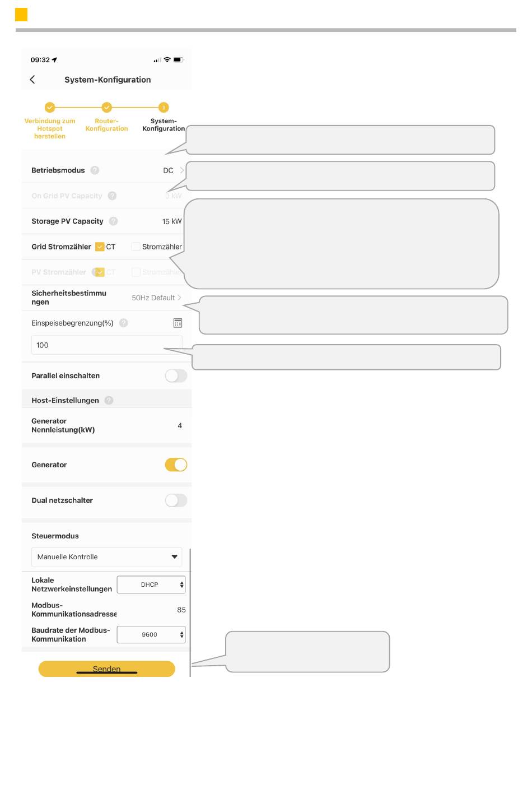The width and height of the screenshot is (532, 789).
Task: Check the Grid Stromzähler option checkbox
Action: (x=136, y=247)
